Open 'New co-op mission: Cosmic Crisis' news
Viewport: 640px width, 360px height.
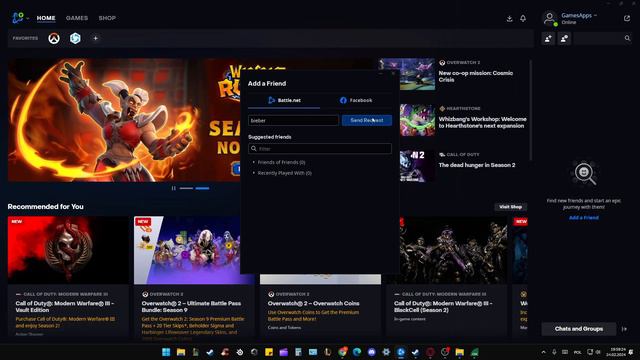click(x=476, y=76)
